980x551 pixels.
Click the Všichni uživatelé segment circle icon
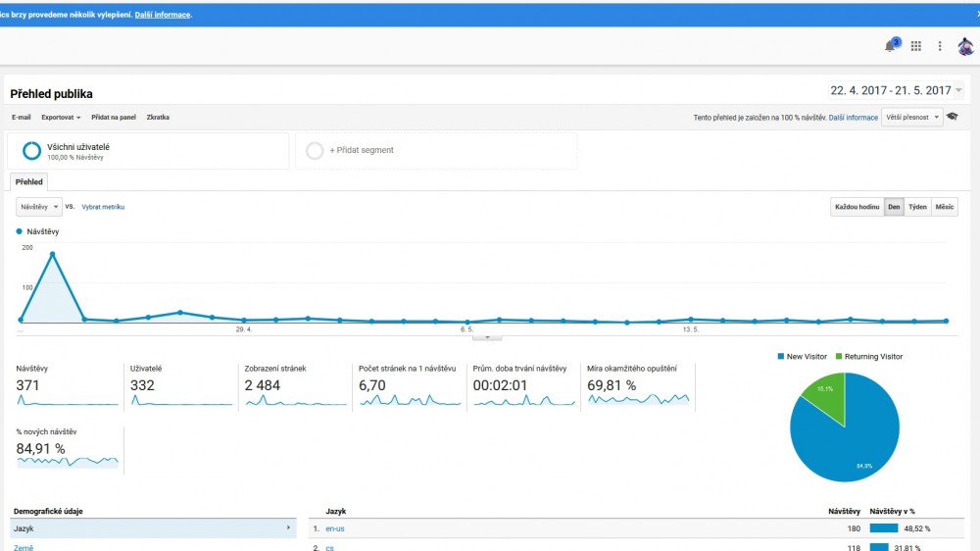coord(31,151)
